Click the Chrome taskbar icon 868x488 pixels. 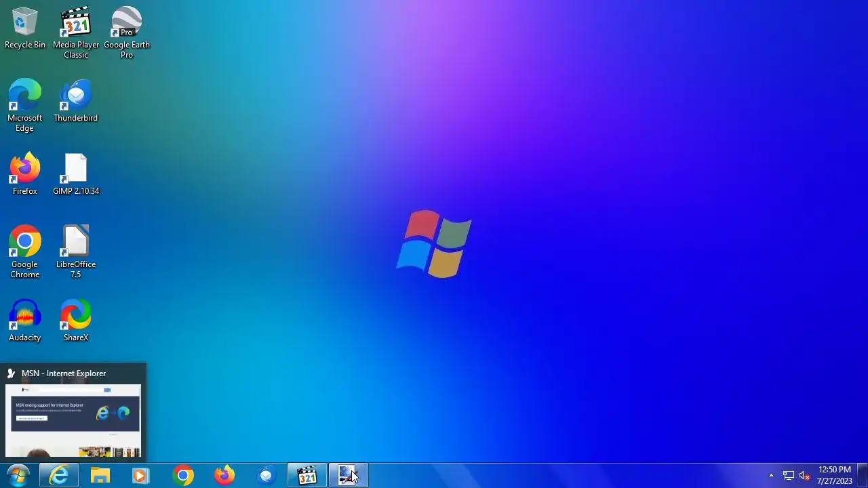tap(182, 475)
